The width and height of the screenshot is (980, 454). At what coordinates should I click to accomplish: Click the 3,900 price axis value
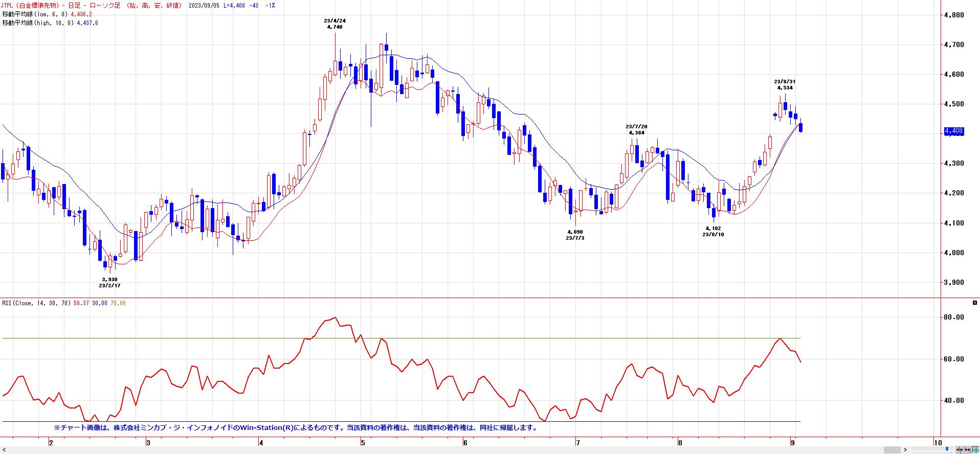click(x=954, y=282)
